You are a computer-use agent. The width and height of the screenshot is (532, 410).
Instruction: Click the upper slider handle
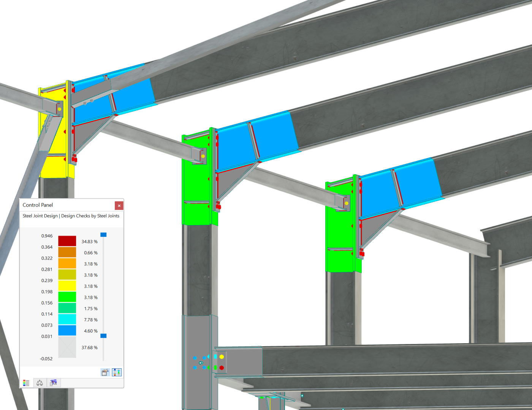[104, 235]
